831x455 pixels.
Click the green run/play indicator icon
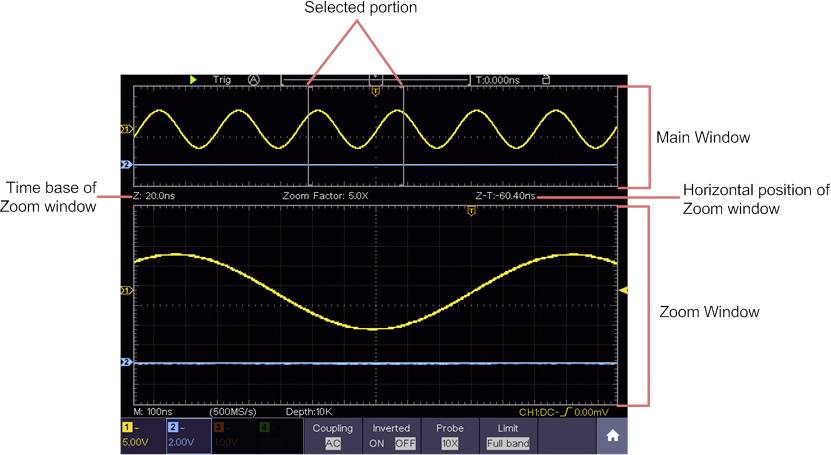(193, 79)
